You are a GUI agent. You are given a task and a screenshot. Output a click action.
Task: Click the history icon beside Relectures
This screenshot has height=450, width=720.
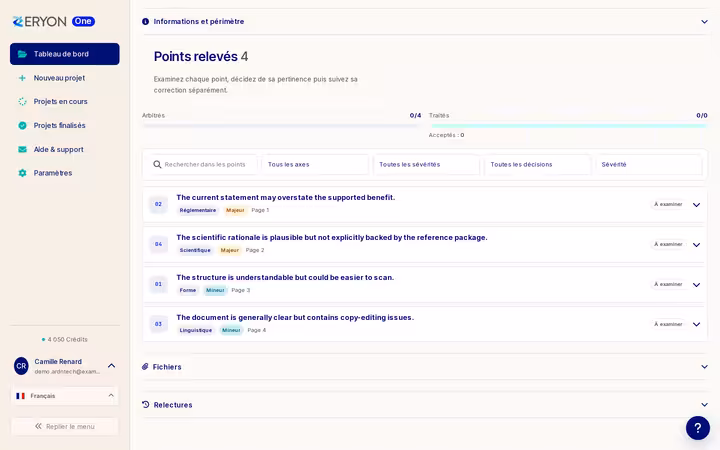[146, 405]
